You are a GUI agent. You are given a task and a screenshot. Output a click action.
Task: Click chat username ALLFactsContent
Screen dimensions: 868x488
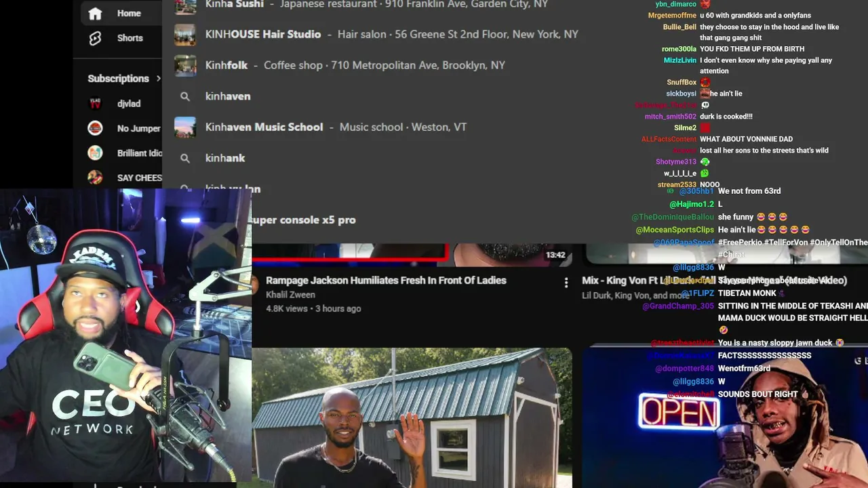[x=669, y=139]
